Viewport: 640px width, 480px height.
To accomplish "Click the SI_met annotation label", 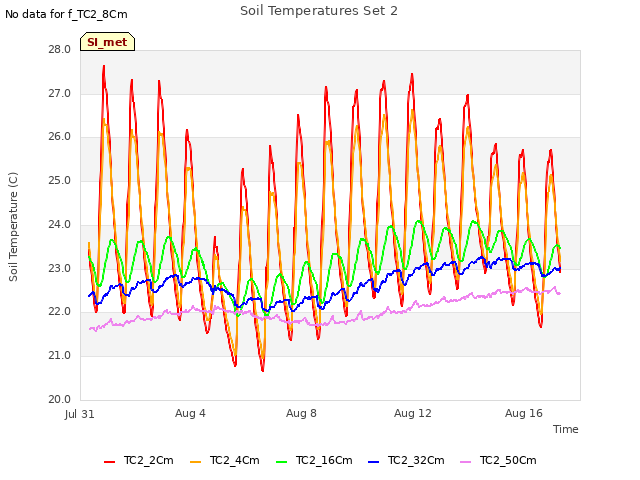I will coord(107,42).
